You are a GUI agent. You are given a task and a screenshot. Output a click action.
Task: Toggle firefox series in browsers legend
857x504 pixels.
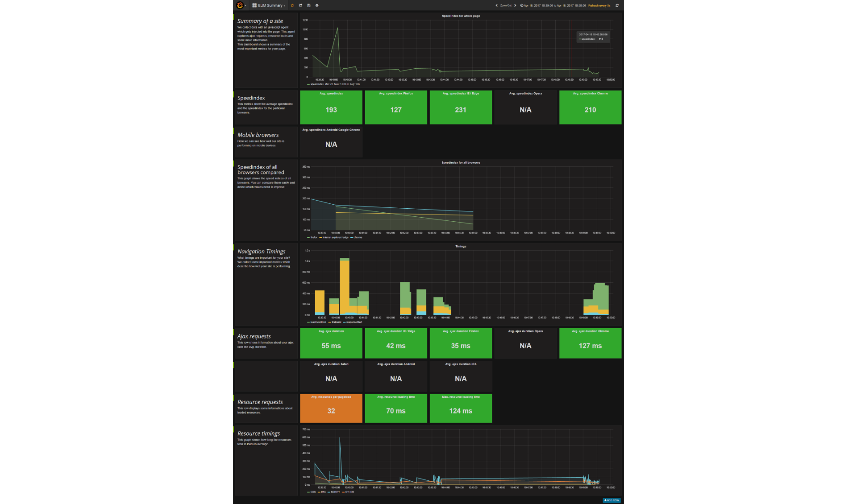(314, 237)
